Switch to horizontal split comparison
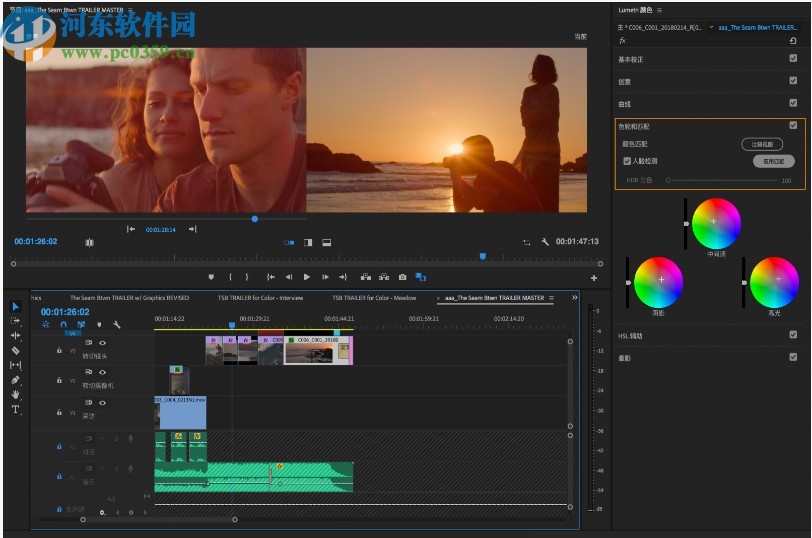Viewport: 812px width, 538px height. pos(327,242)
